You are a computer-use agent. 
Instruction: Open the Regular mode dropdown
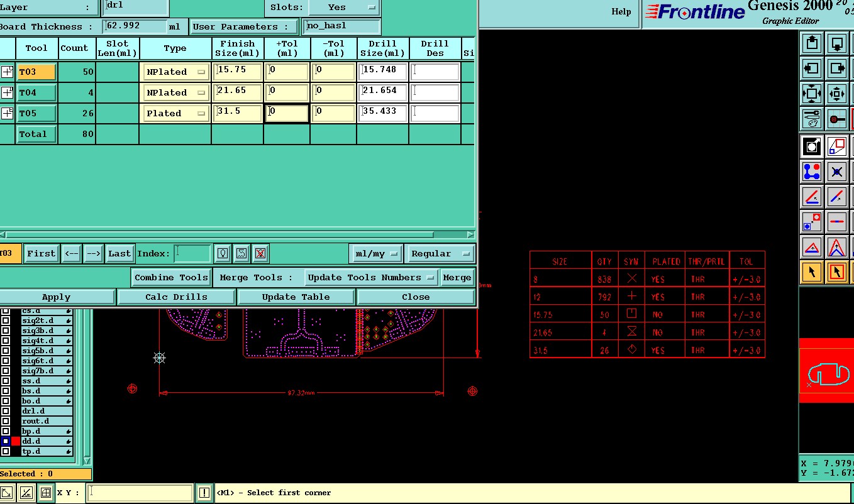[440, 254]
